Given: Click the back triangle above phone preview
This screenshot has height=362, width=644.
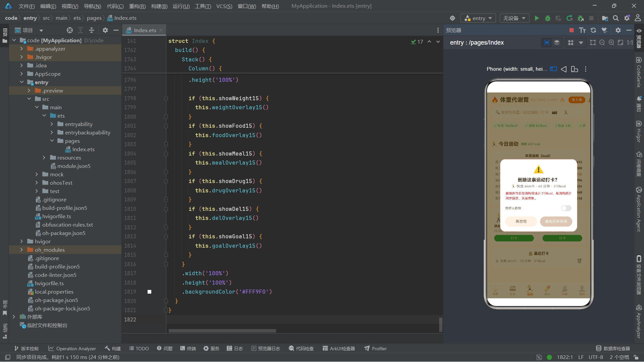Looking at the screenshot, I should [x=564, y=69].
